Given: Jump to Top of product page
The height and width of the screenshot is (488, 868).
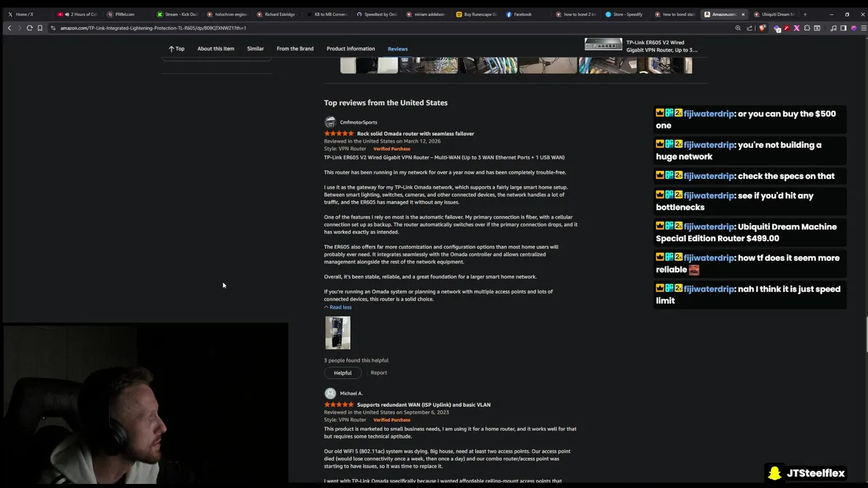Looking at the screenshot, I should click(x=176, y=49).
